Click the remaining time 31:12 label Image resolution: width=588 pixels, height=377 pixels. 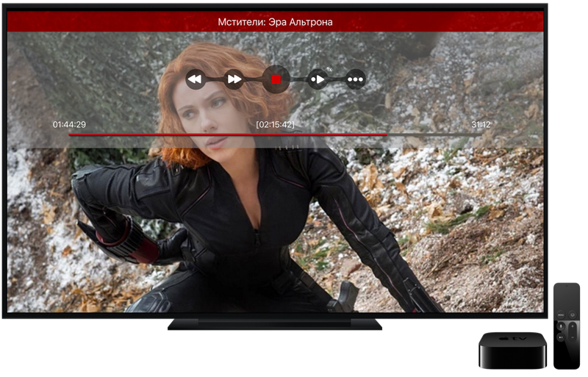(481, 125)
